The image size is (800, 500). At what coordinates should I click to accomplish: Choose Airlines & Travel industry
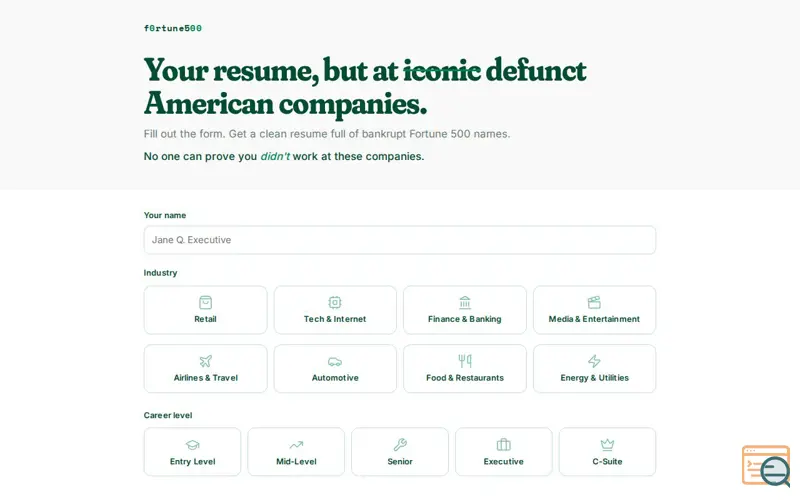point(206,369)
